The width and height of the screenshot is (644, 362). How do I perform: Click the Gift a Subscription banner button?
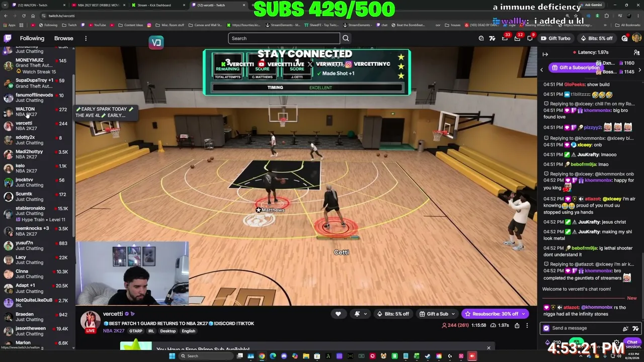click(x=575, y=68)
